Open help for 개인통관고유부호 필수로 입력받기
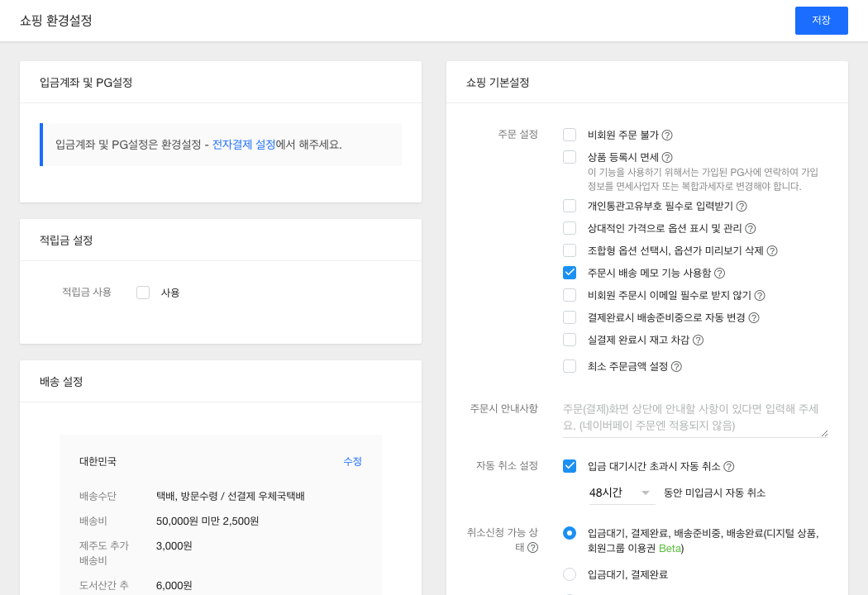Viewport: 868px width, 595px height. (742, 206)
